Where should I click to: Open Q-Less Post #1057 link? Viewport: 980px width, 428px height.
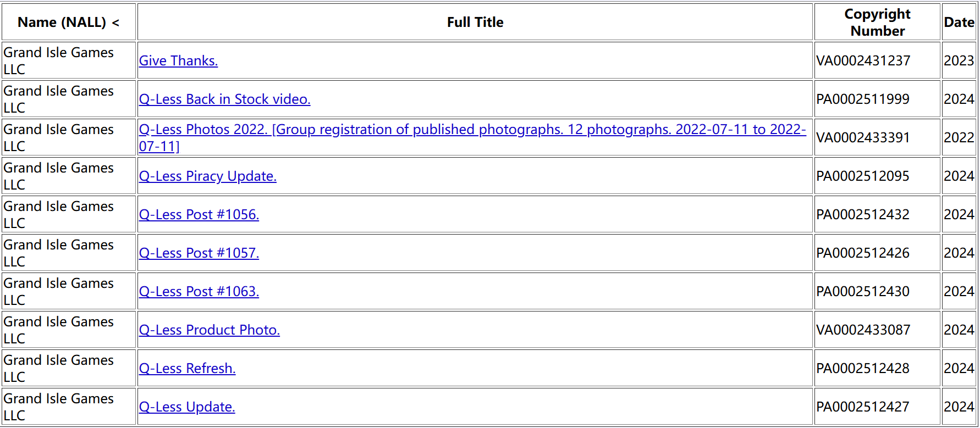199,253
